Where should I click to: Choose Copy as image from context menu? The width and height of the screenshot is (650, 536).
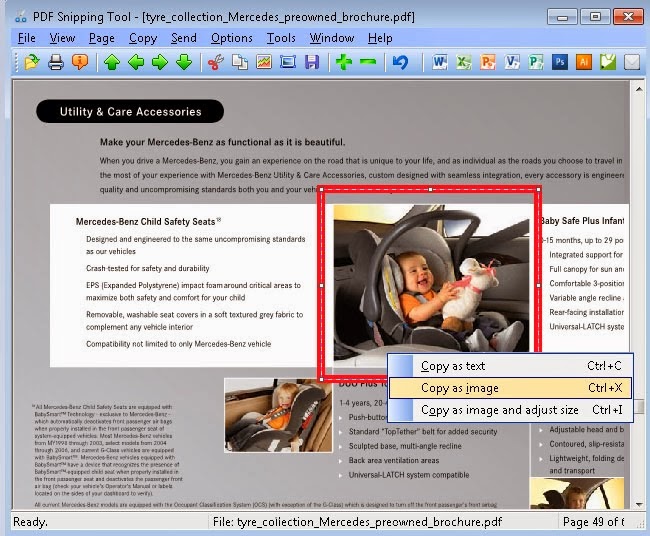[x=510, y=388]
